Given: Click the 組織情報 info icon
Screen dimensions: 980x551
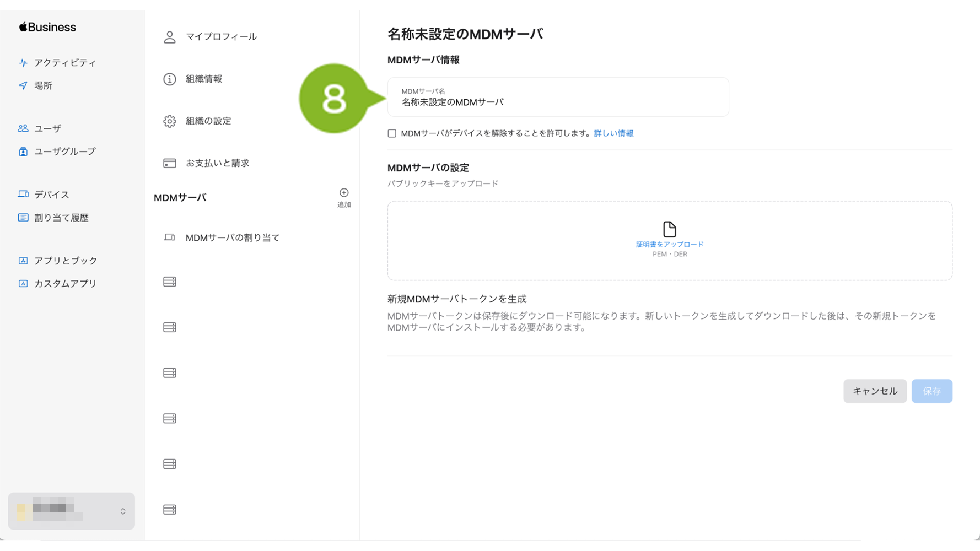Looking at the screenshot, I should pos(170,79).
